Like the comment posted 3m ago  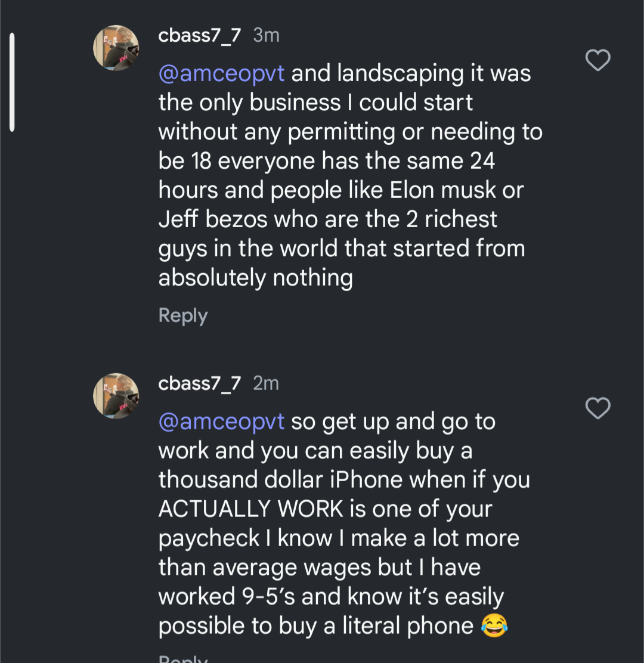(597, 60)
